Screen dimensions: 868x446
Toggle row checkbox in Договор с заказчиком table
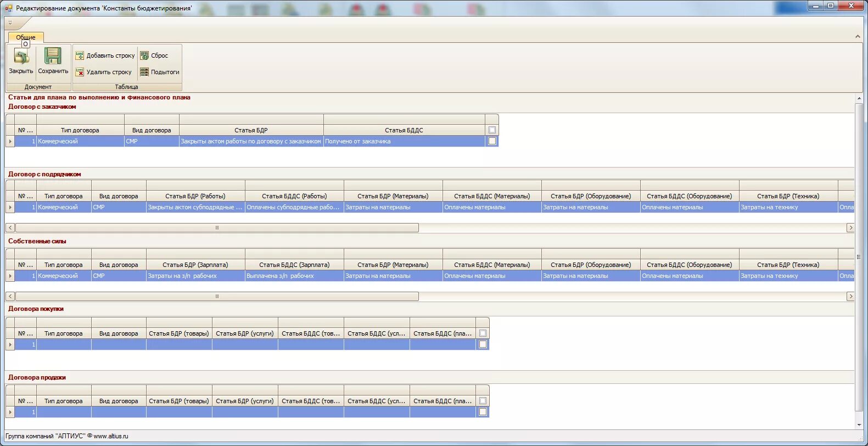pyautogui.click(x=492, y=141)
